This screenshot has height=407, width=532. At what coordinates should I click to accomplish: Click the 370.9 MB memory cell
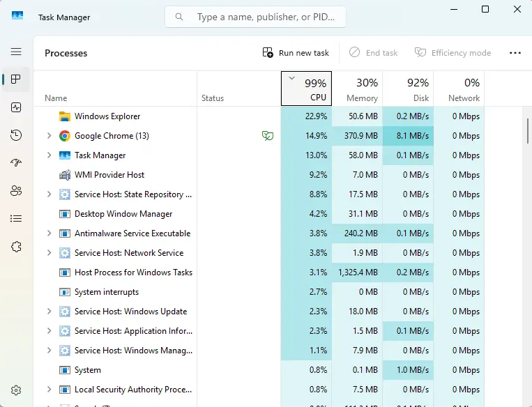[357, 136]
